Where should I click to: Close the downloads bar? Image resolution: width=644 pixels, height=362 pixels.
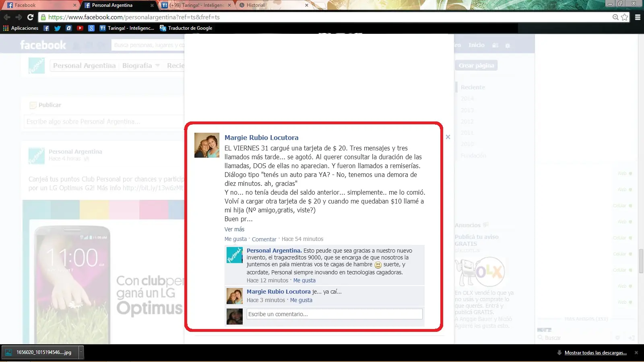(x=636, y=353)
